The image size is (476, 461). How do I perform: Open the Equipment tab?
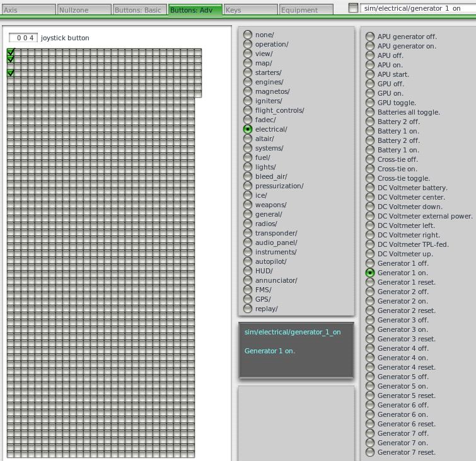[x=306, y=10]
